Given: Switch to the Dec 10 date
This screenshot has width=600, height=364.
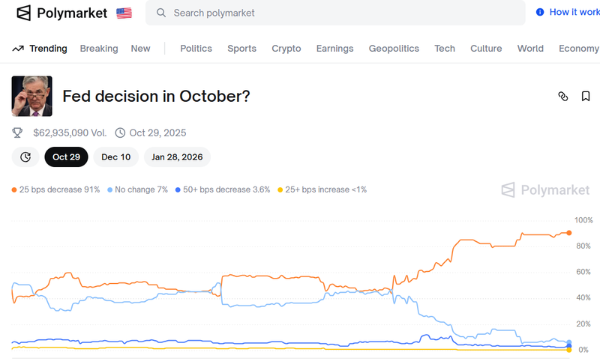Looking at the screenshot, I should click(115, 157).
